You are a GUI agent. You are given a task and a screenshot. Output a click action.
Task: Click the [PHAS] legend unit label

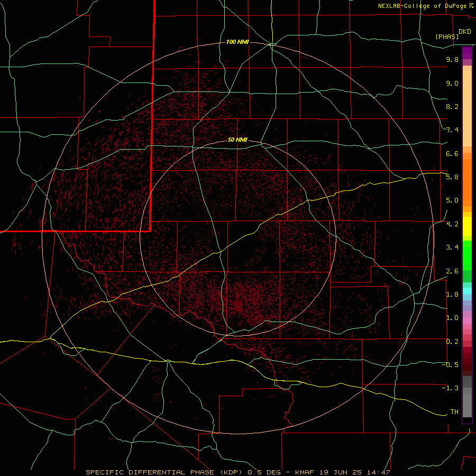[447, 36]
